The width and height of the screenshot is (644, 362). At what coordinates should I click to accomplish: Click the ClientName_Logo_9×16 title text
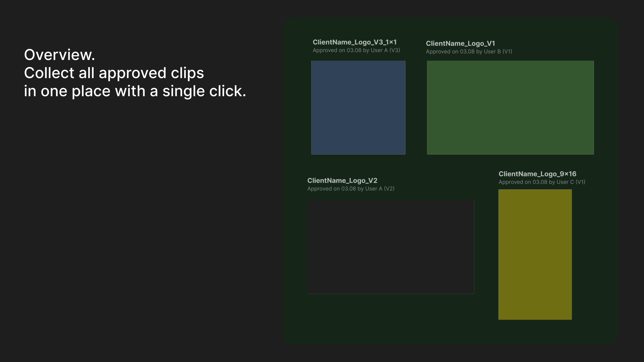(x=537, y=174)
